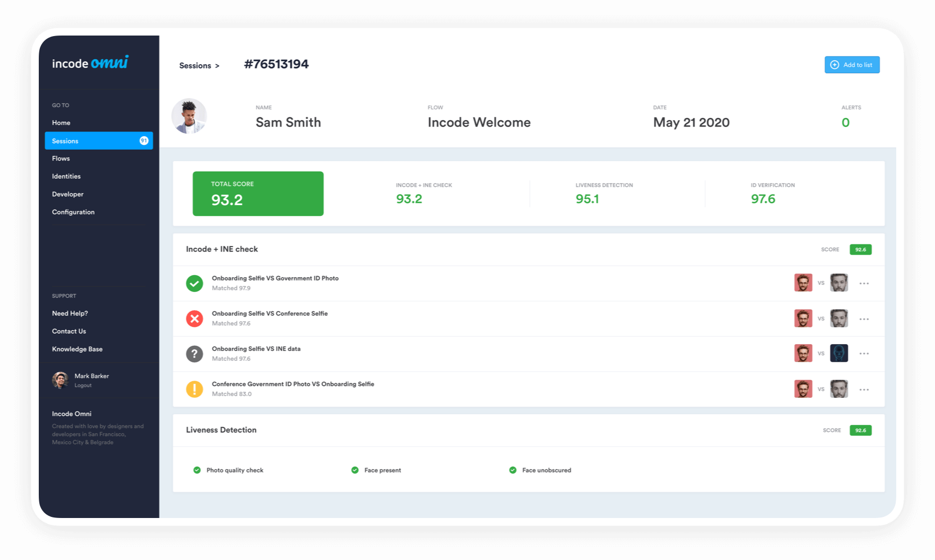Click the Face present check indicator
Screen dimensions: 935x560
coord(354,470)
